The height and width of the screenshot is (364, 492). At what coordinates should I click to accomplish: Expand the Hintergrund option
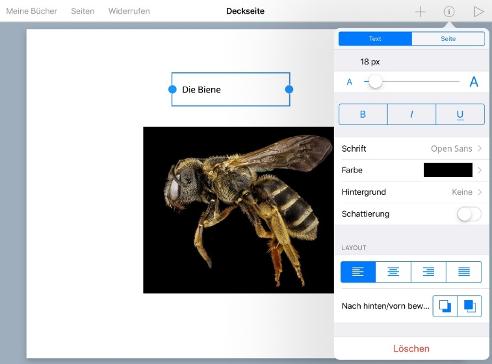point(411,192)
